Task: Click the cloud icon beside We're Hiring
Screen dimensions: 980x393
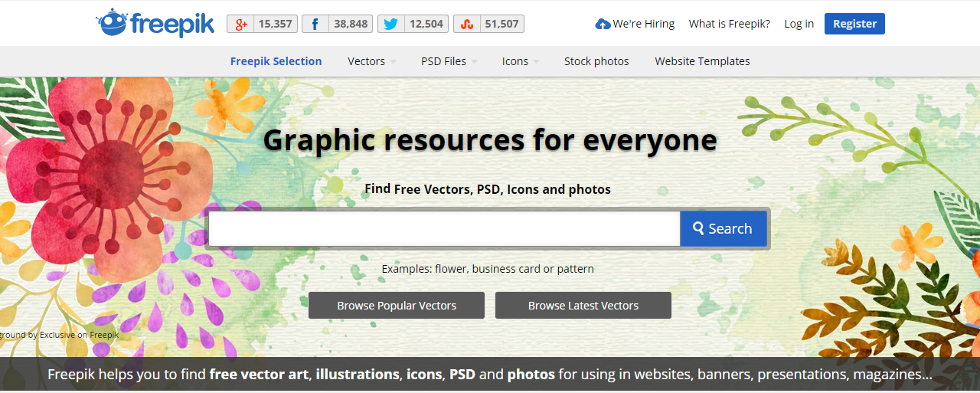Action: click(x=603, y=24)
